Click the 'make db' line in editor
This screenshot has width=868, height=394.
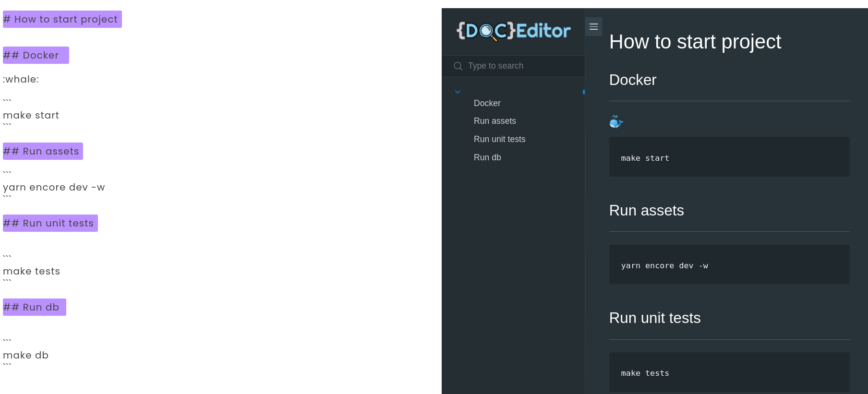[26, 355]
